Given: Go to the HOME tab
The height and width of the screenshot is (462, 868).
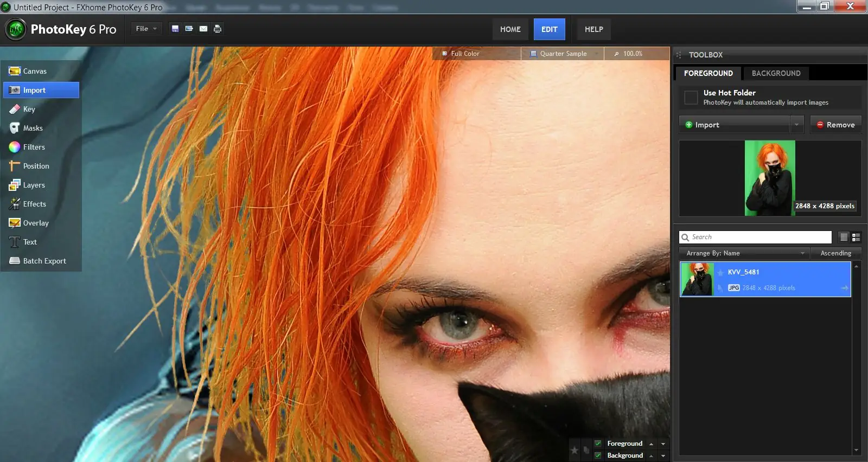Looking at the screenshot, I should point(510,29).
